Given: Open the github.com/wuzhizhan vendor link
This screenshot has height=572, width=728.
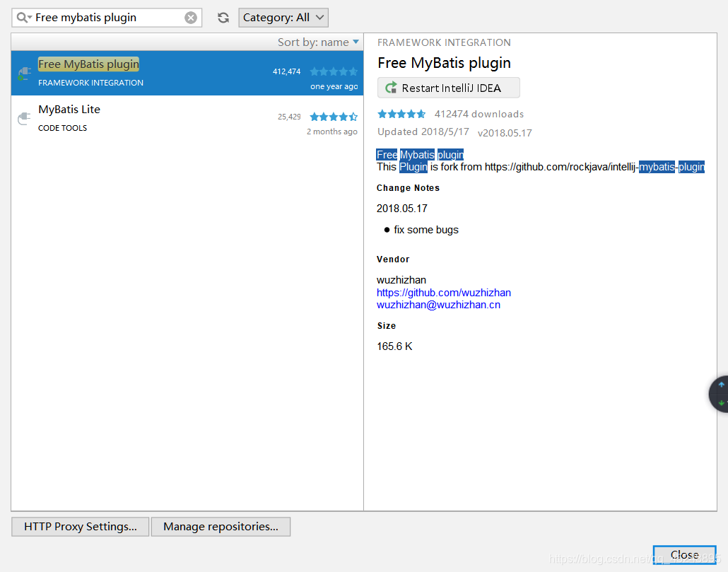Looking at the screenshot, I should point(443,293).
